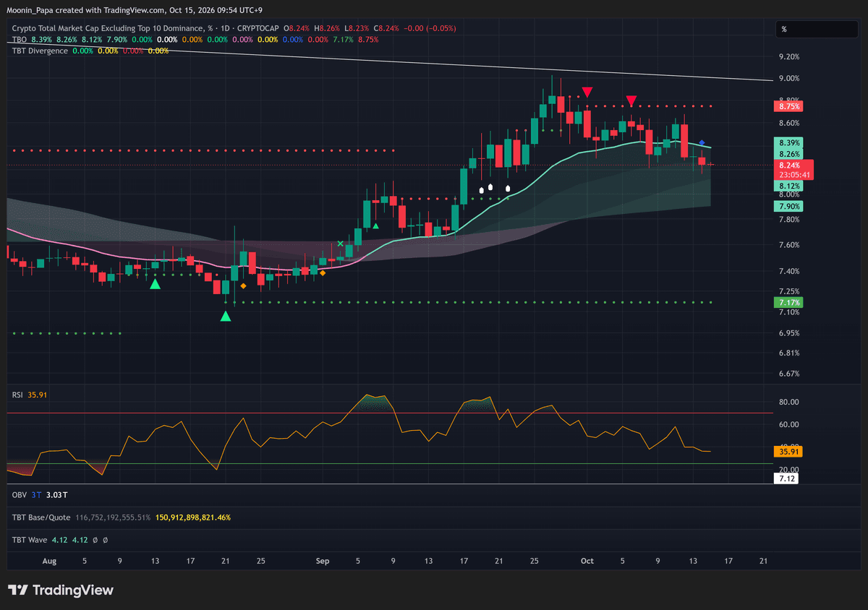Click the 6.67% price axis label
This screenshot has height=610, width=868.
tap(790, 374)
